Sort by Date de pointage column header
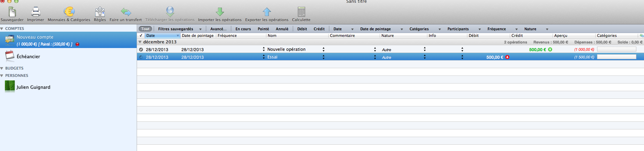This screenshot has height=151, width=644. [x=198, y=35]
